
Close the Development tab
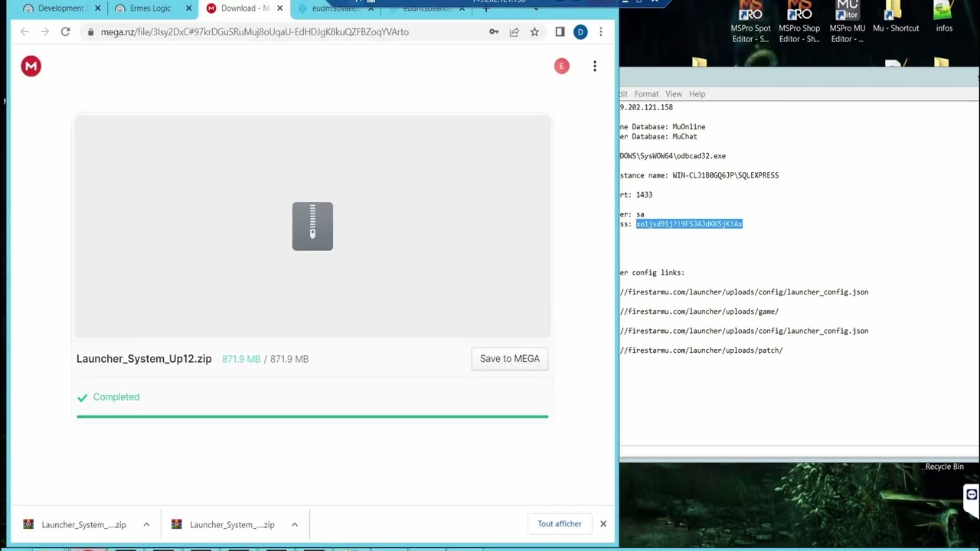click(97, 8)
